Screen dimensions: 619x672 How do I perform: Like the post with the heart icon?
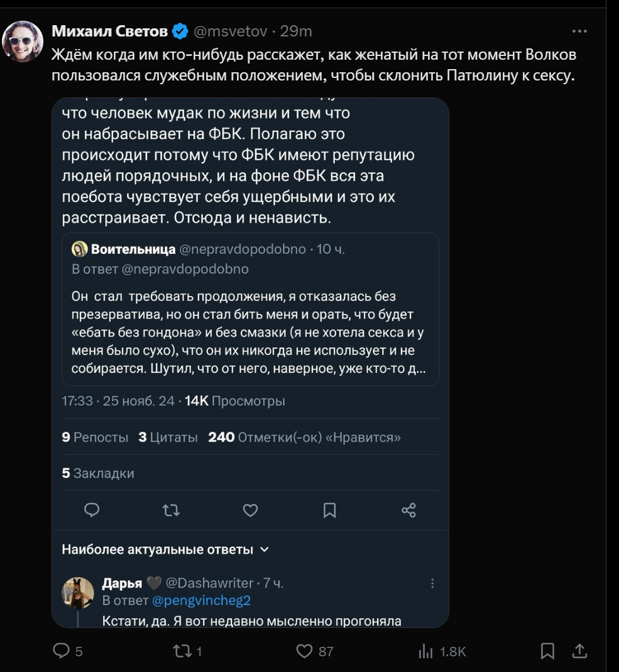click(304, 651)
